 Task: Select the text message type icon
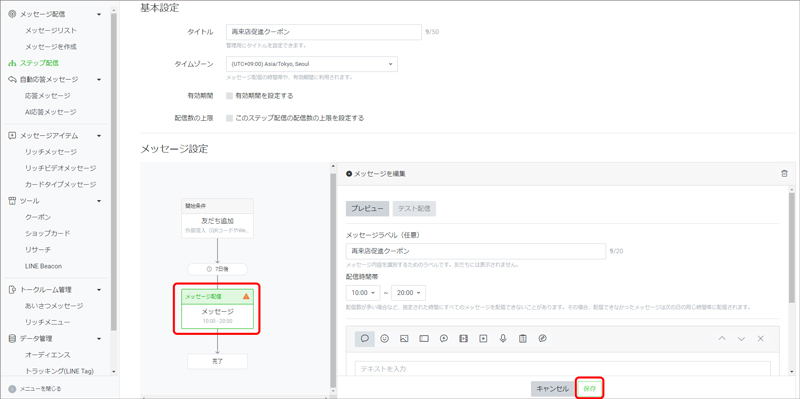365,338
